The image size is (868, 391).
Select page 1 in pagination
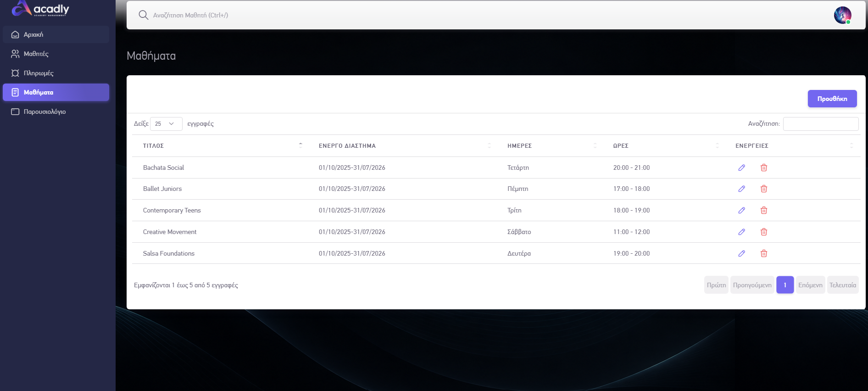point(785,285)
